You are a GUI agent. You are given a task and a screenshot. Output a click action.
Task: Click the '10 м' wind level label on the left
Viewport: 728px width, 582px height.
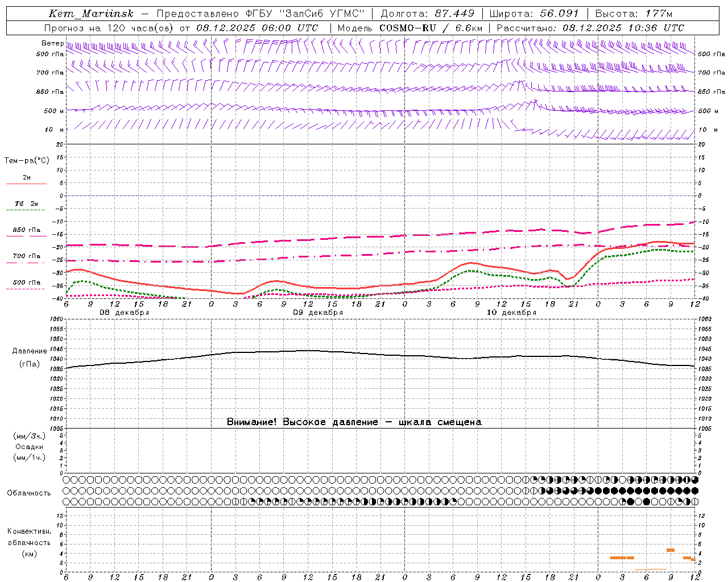pyautogui.click(x=54, y=130)
